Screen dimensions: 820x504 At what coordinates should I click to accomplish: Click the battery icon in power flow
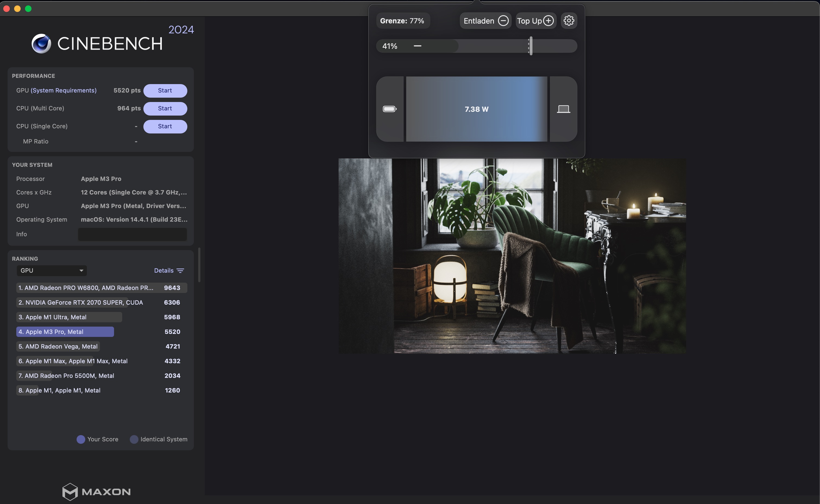[x=389, y=109]
